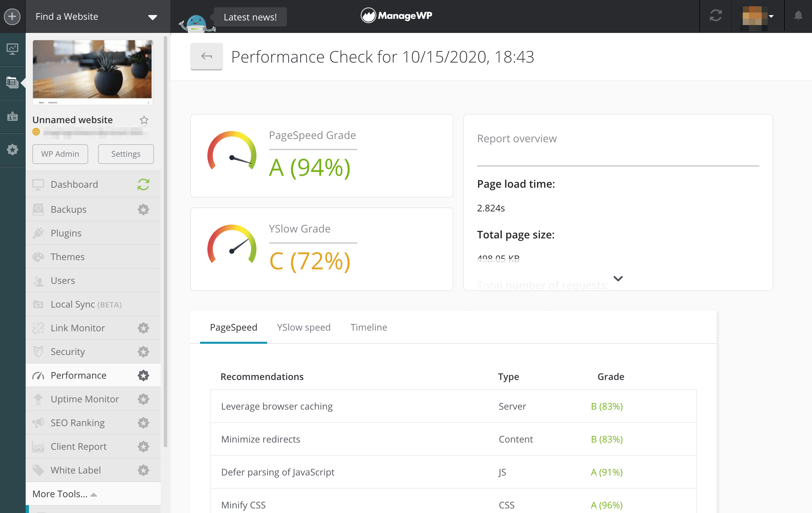The image size is (812, 513).
Task: Switch to the YSlow speed tab
Action: (x=304, y=327)
